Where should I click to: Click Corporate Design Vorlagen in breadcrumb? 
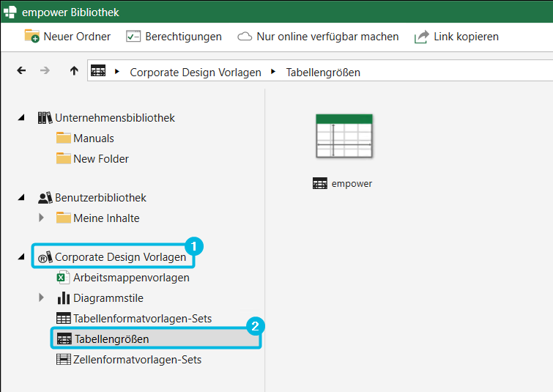(x=196, y=73)
